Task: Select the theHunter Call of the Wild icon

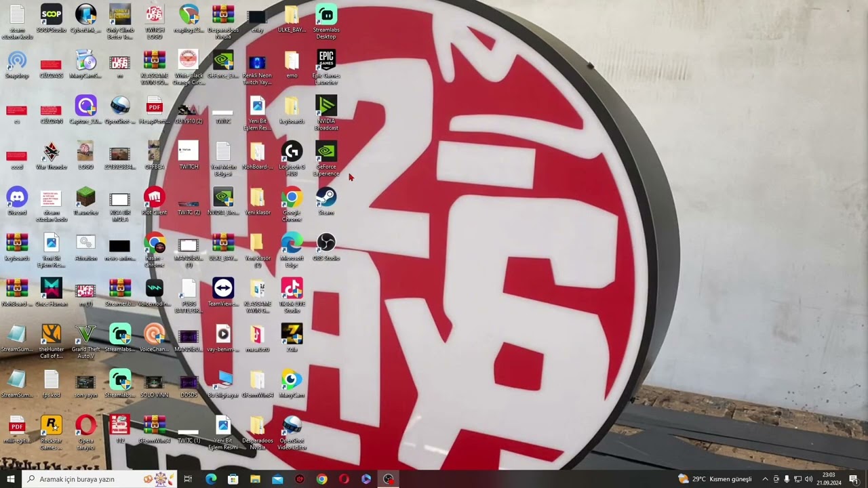Action: coord(52,341)
